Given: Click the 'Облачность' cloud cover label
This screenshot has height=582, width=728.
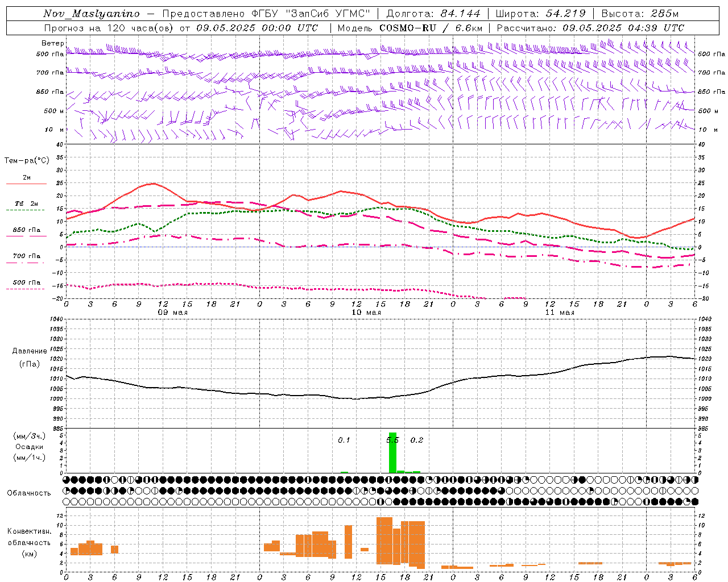Looking at the screenshot, I should [29, 493].
